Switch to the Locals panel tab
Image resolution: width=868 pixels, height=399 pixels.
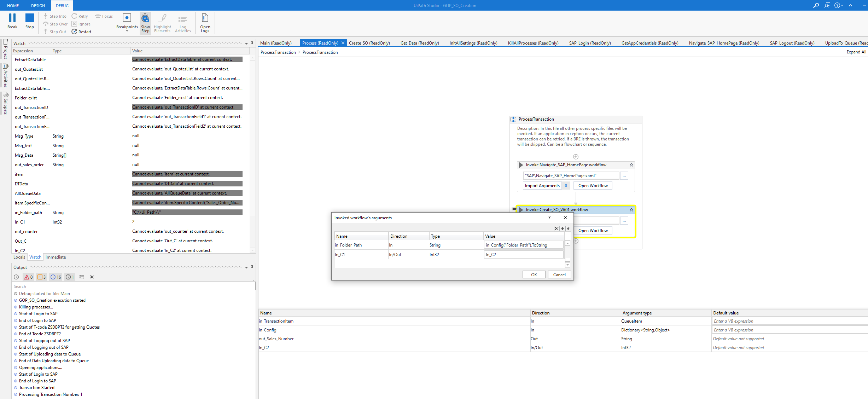19,257
